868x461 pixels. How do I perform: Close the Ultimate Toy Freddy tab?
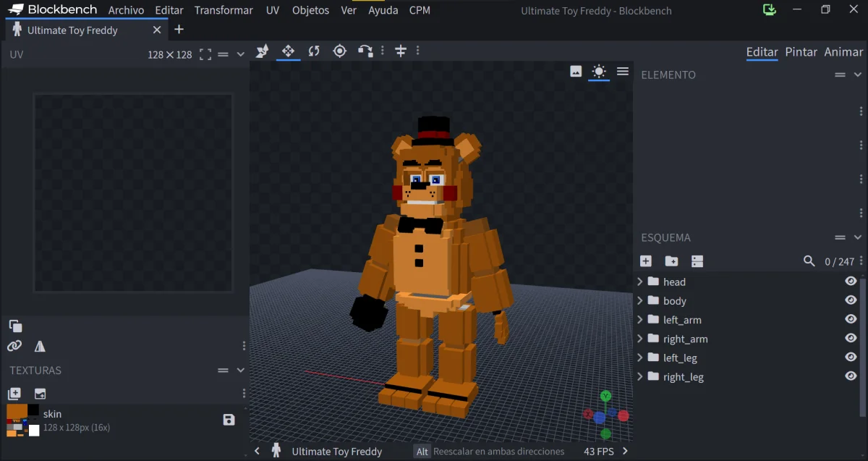click(x=157, y=30)
